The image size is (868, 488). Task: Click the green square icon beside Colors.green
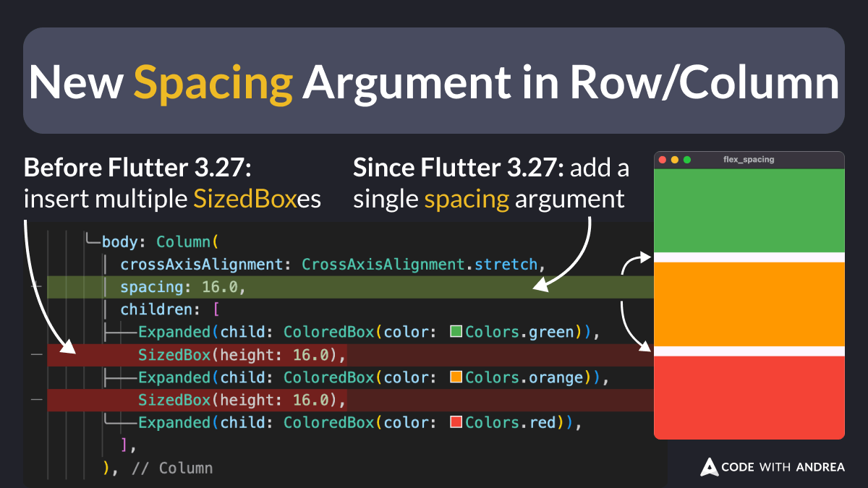[x=454, y=331]
